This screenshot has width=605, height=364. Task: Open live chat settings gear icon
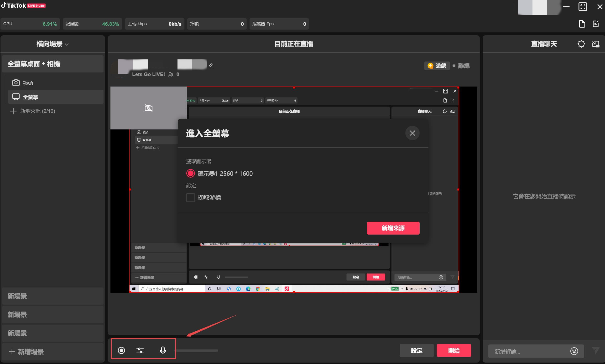[581, 44]
